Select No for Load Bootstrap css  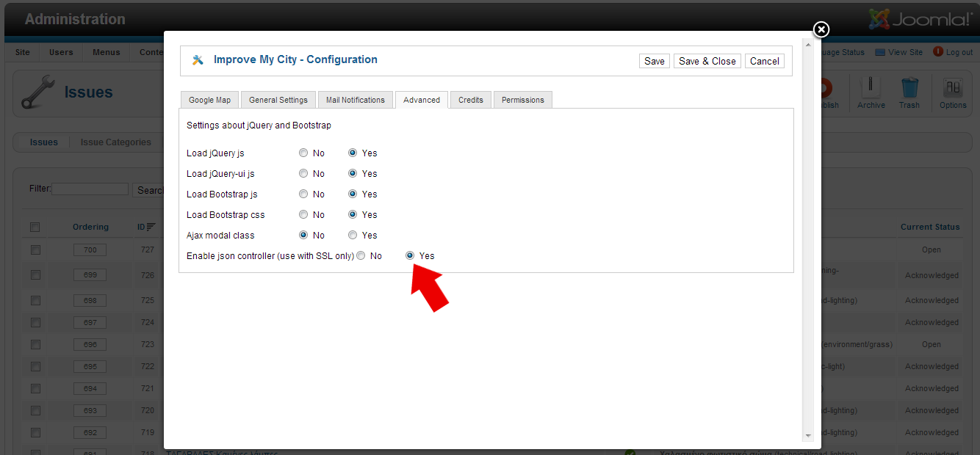[x=303, y=215]
